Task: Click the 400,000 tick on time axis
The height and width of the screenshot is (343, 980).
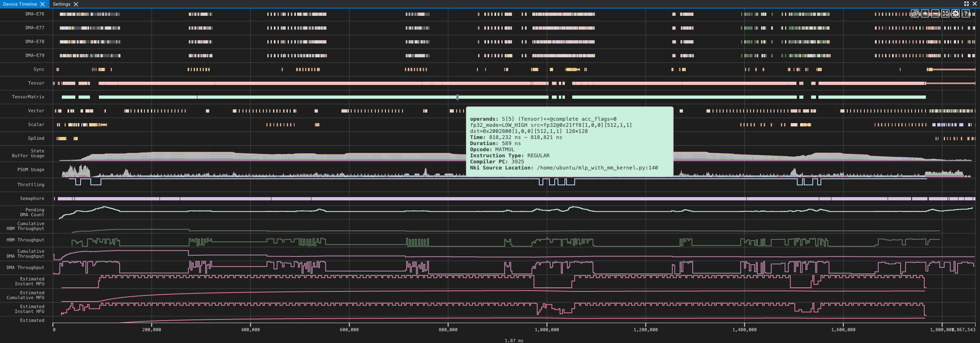Action: coord(250,330)
